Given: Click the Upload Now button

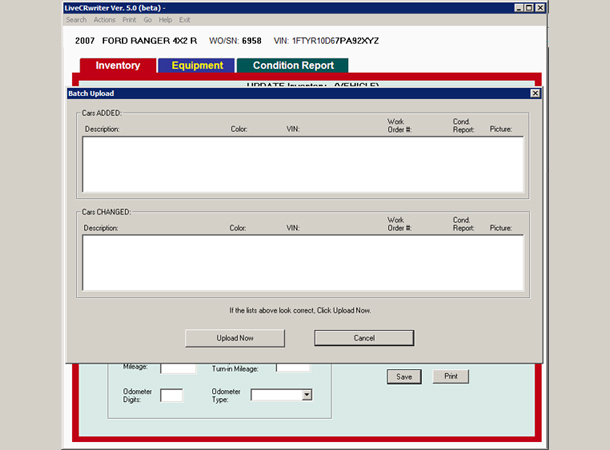Looking at the screenshot, I should tap(235, 338).
